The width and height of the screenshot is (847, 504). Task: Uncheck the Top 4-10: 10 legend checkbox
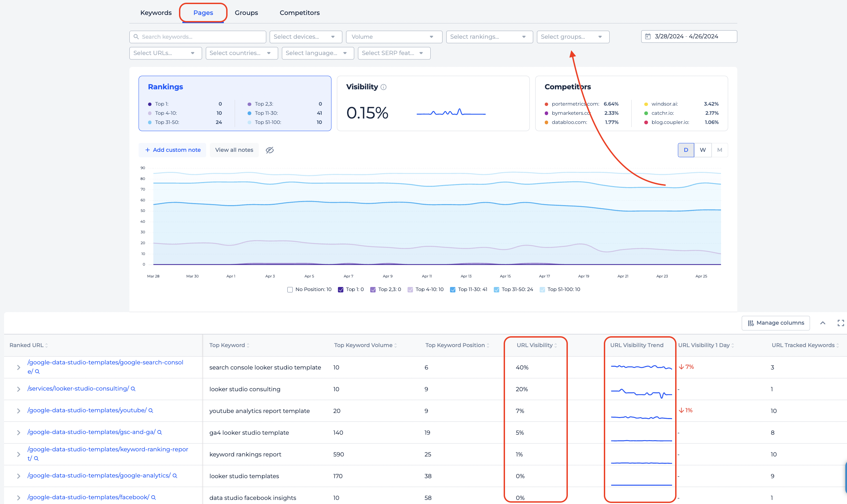click(410, 289)
